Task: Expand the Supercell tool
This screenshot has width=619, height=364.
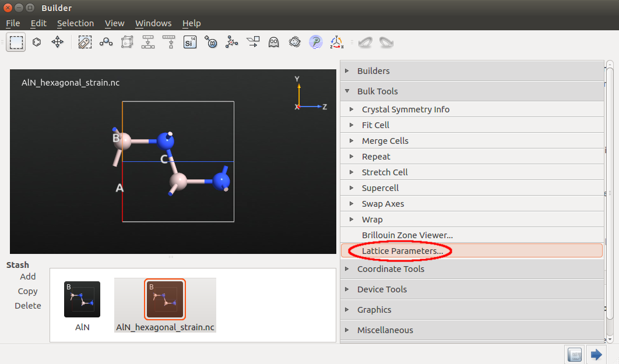Action: tap(472, 188)
